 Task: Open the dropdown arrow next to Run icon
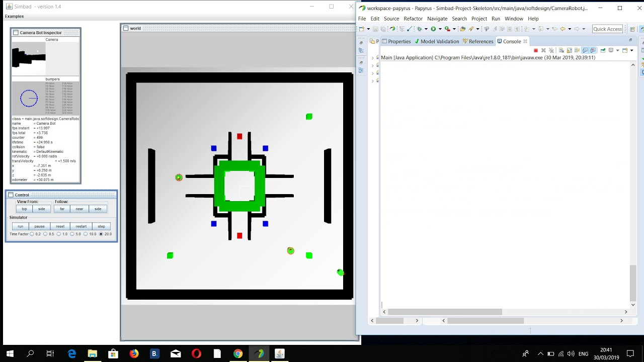click(440, 29)
